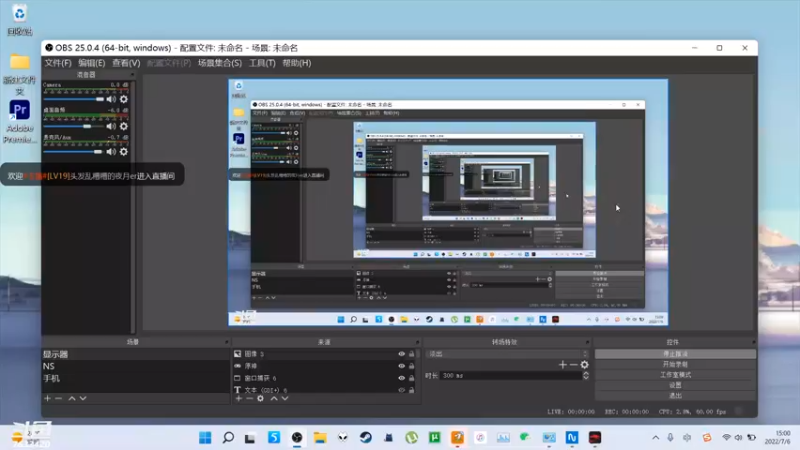Click the transition duration spinner arrows

pos(586,376)
